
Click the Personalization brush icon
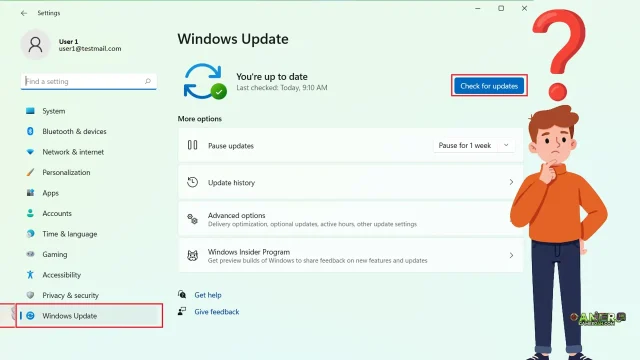tap(30, 172)
